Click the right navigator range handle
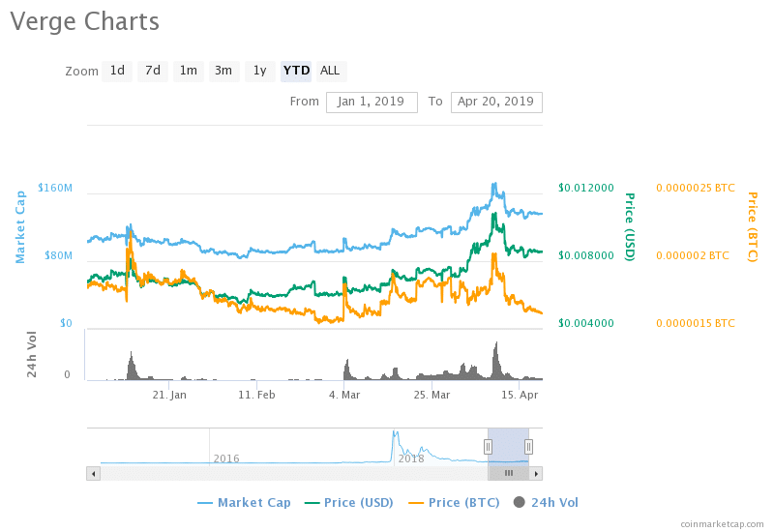Image resolution: width=774 pixels, height=532 pixels. pyautogui.click(x=528, y=447)
